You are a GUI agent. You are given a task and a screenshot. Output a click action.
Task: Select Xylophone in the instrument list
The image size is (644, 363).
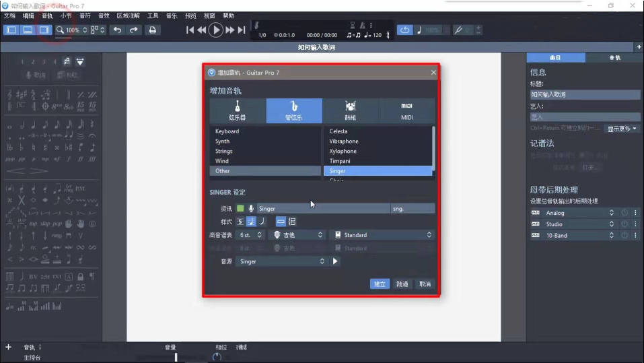click(343, 152)
